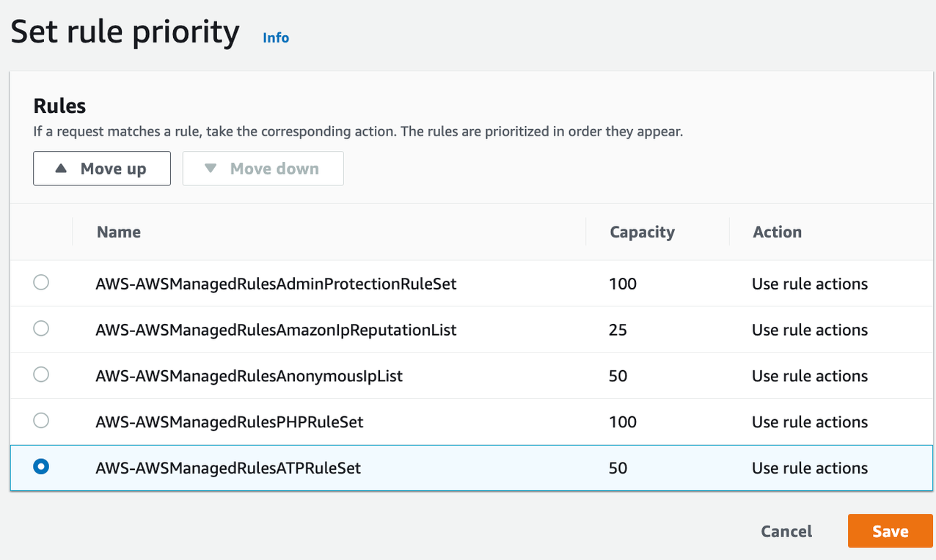936x560 pixels.
Task: Click the Move down button
Action: point(263,169)
